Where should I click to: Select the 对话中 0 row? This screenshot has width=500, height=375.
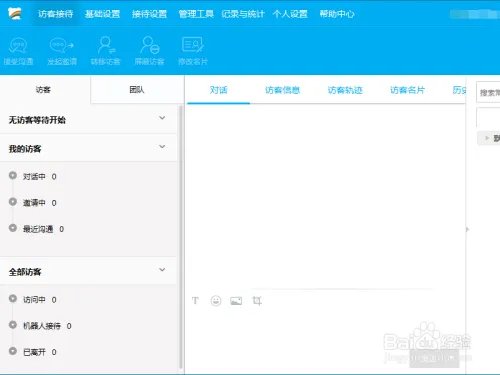[x=88, y=176]
